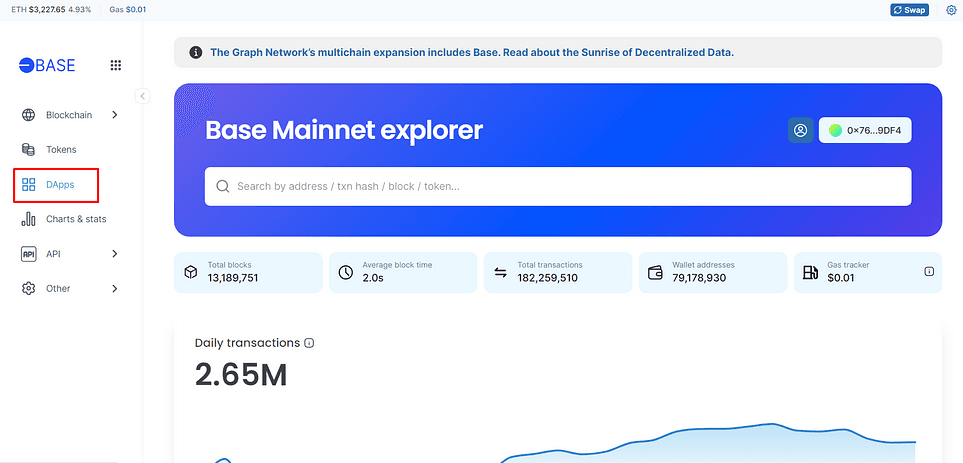
Task: Click the Charts & stats bar icon
Action: tap(28, 219)
